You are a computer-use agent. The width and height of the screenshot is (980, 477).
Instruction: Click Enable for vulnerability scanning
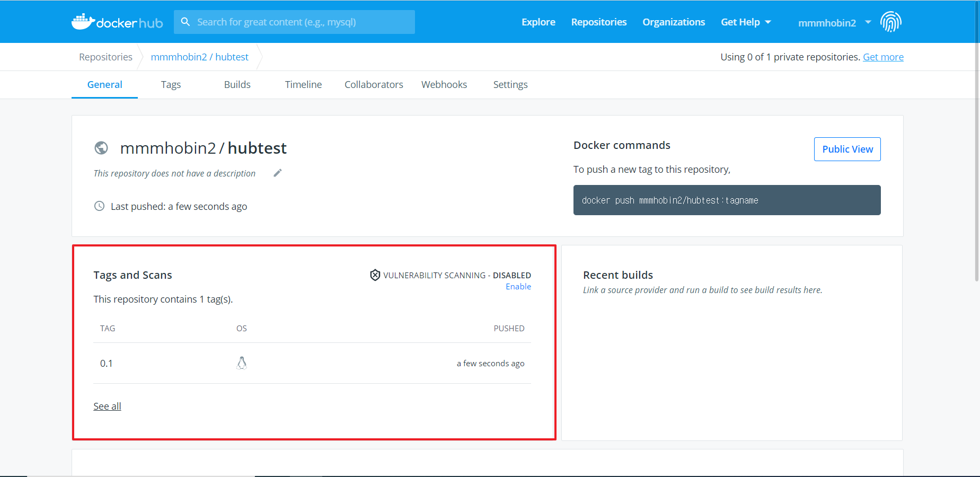coord(518,286)
